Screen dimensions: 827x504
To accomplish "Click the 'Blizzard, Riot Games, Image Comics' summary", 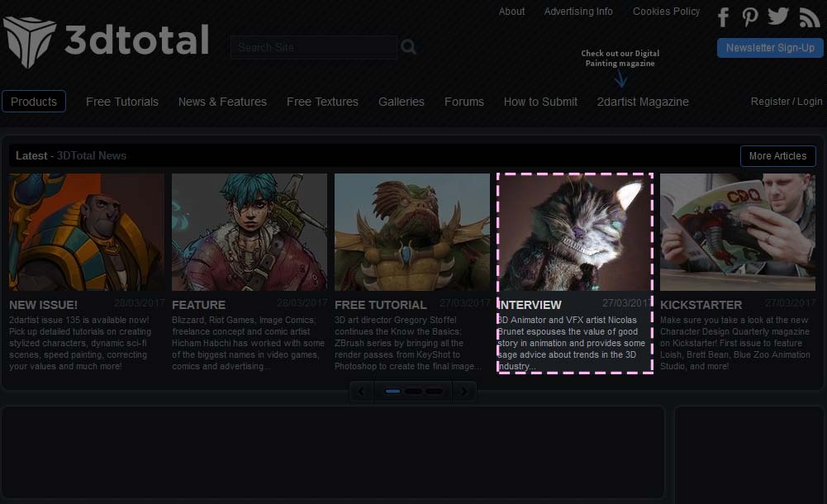I will (249, 343).
